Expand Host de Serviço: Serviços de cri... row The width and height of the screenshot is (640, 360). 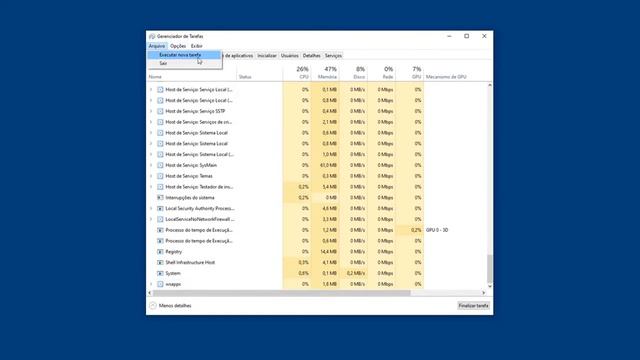pos(151,122)
